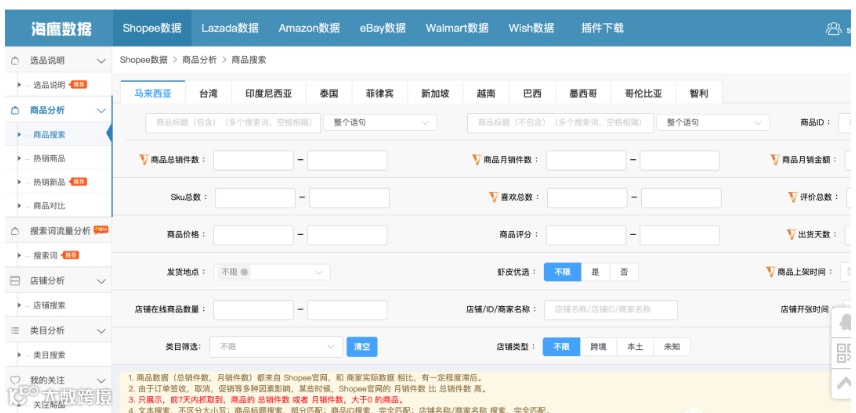
Task: Open Lazada数据 in the top navigation
Action: point(230,28)
